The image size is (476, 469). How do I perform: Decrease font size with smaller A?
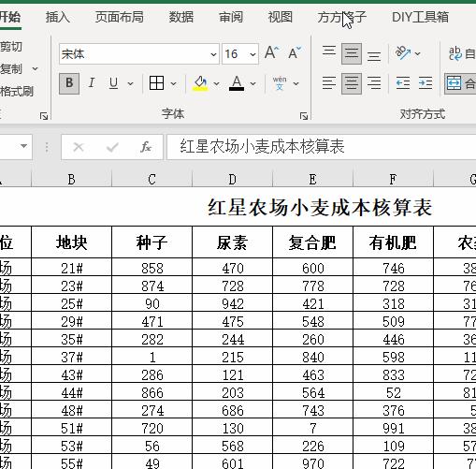[295, 52]
